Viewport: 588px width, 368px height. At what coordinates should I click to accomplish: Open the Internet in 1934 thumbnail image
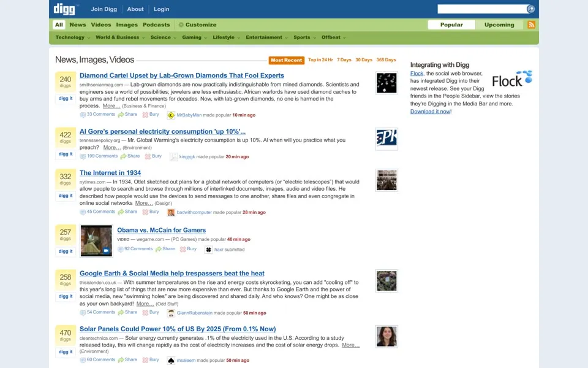tap(386, 180)
